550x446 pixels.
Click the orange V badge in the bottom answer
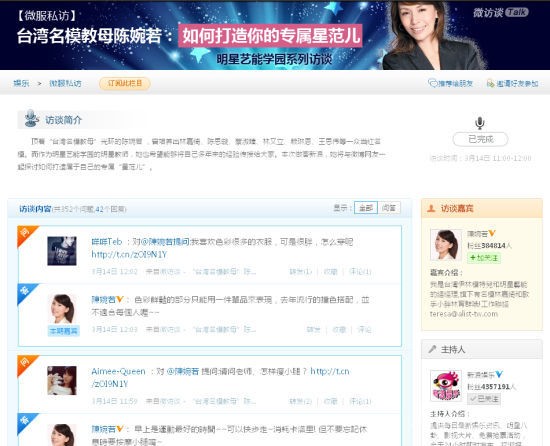120,428
